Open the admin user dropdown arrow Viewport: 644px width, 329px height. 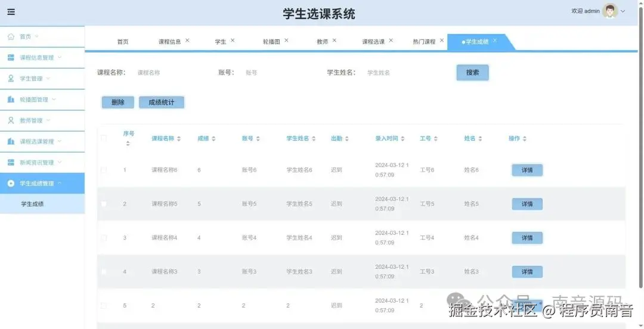[623, 11]
